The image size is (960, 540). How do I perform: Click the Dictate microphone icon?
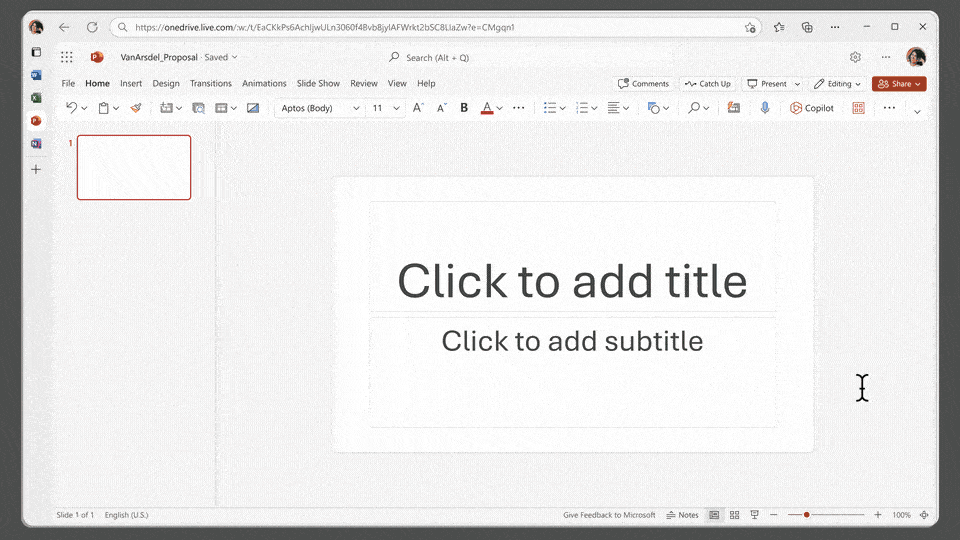coord(765,108)
